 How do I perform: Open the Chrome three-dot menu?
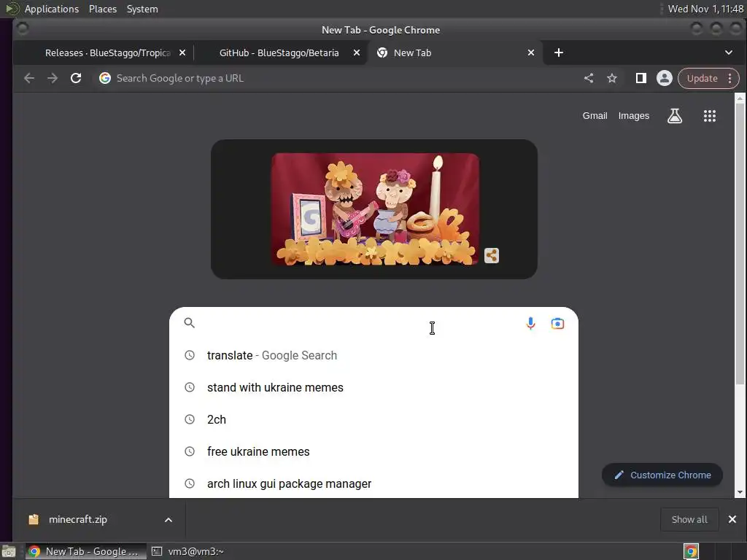[x=729, y=78]
